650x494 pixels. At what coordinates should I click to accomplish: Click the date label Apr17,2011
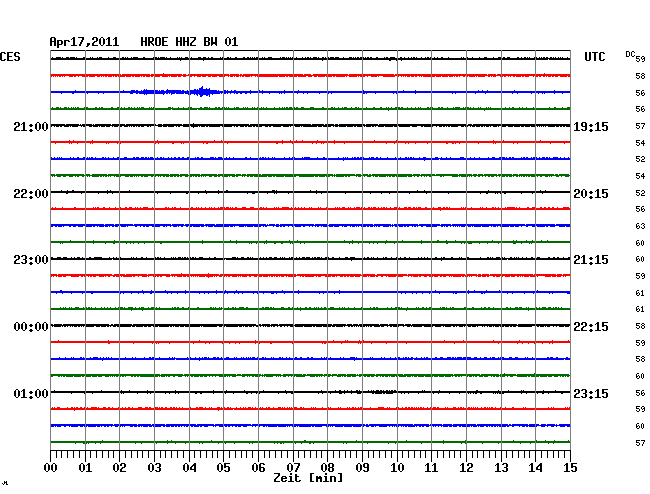click(84, 42)
